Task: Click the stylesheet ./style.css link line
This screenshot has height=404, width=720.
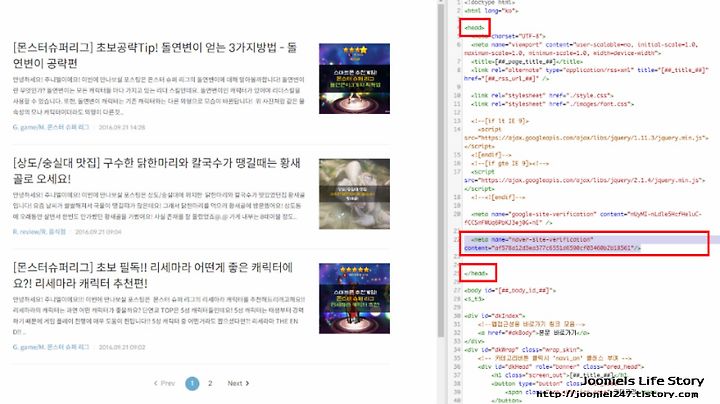Action: (x=542, y=95)
